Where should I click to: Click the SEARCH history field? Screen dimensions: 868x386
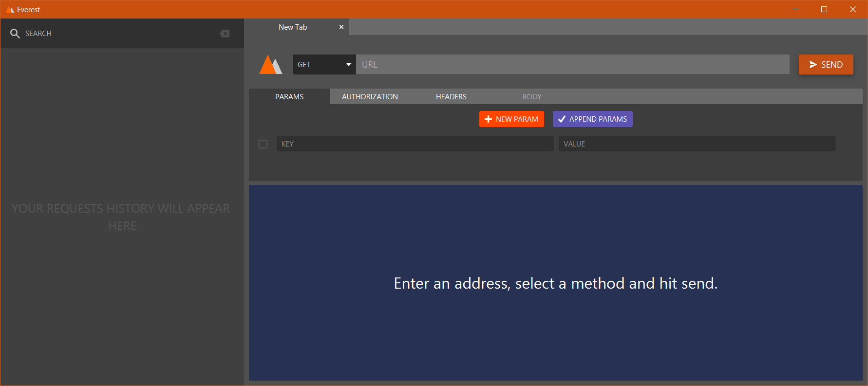tap(119, 34)
